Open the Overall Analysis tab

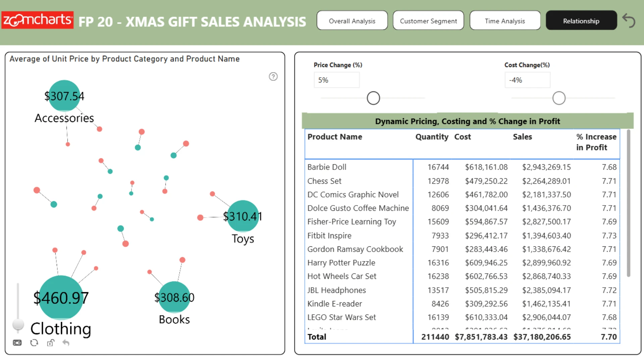point(352,21)
